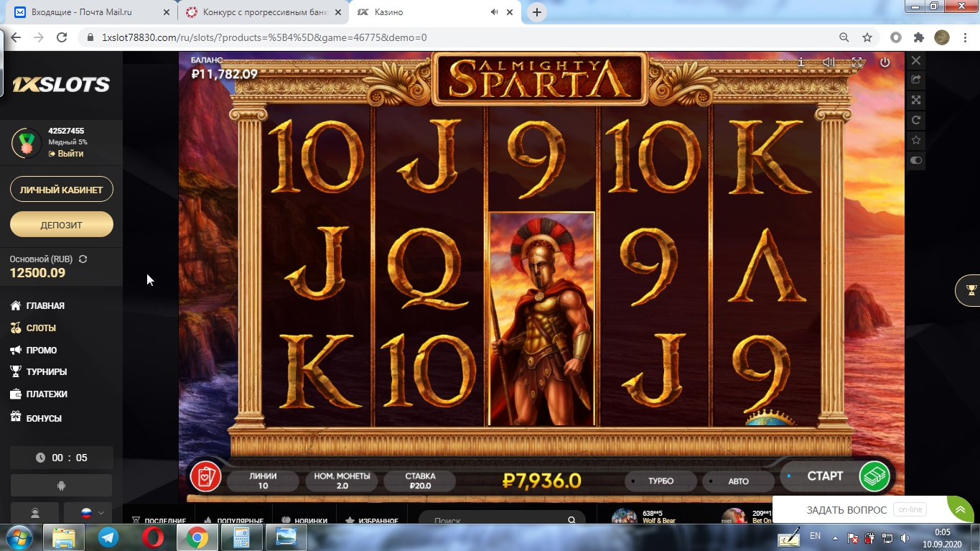Expand chat with green arrow icon
Image resolution: width=980 pixels, height=551 pixels.
[960, 509]
